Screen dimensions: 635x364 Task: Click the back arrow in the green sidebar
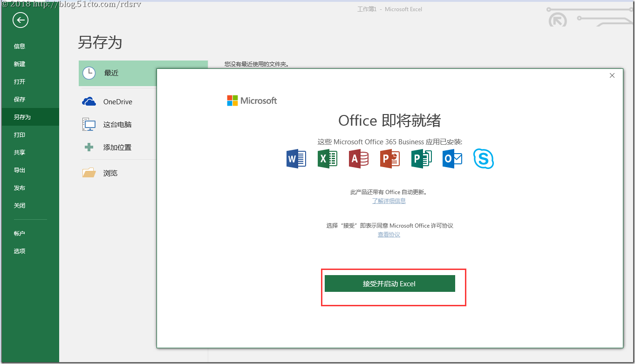[x=20, y=20]
